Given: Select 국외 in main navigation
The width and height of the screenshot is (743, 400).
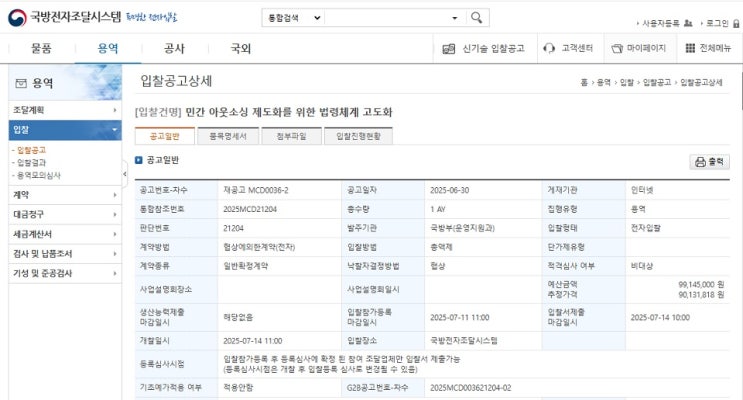Looking at the screenshot, I should pyautogui.click(x=240, y=48).
